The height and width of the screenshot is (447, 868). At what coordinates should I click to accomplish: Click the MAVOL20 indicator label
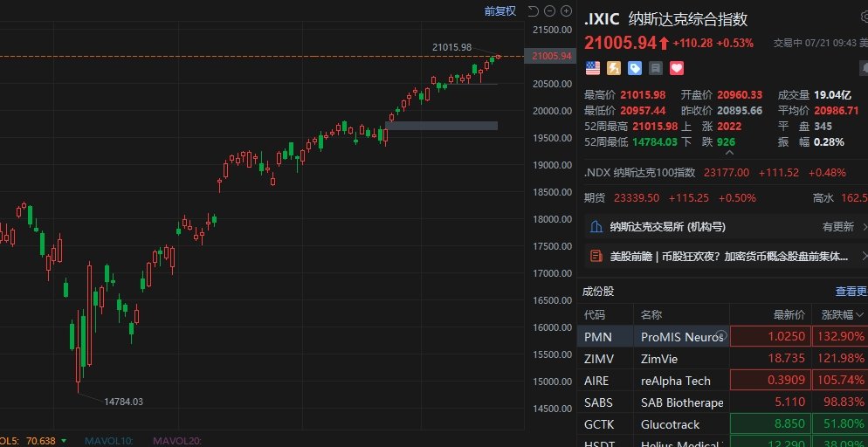tap(177, 441)
